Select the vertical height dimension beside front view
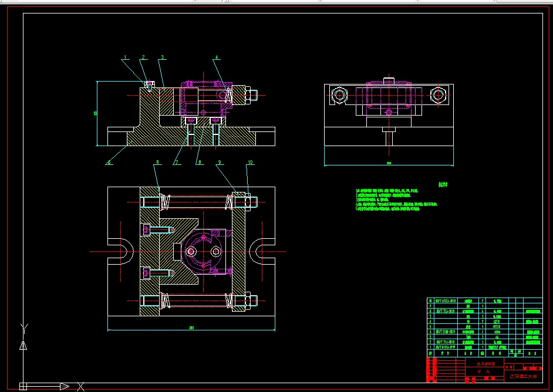This screenshot has width=553, height=392. 96,113
